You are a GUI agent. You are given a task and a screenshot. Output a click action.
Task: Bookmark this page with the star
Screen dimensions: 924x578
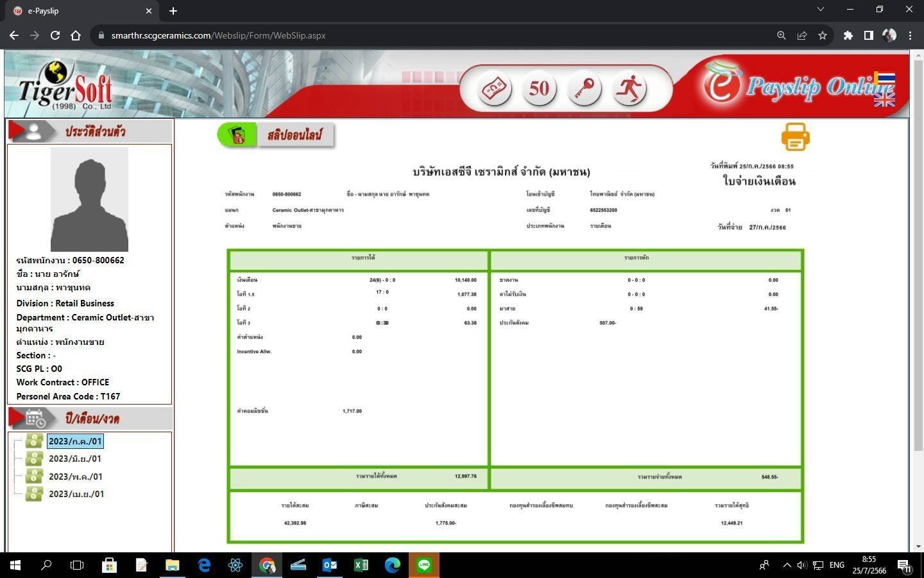(822, 35)
